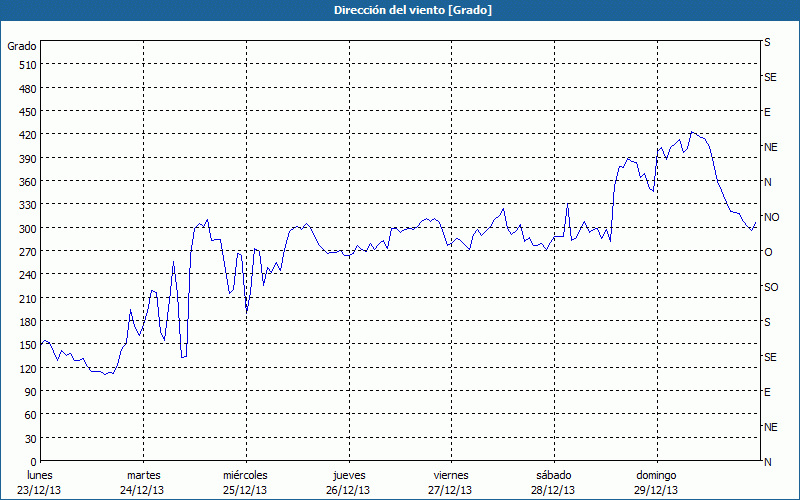Click the NO compass label on the right axis
Image resolution: width=800 pixels, height=500 pixels.
pyautogui.click(x=771, y=217)
